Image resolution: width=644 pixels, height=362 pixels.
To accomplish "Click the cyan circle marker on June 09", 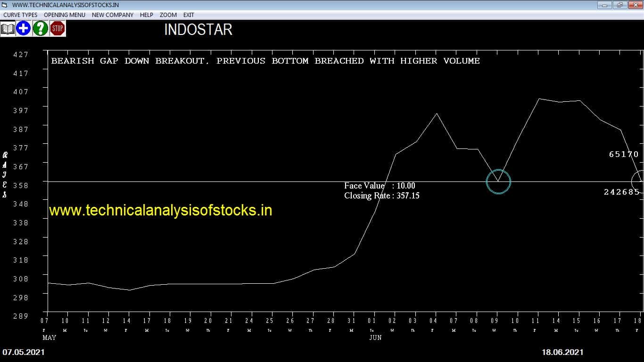I will (498, 181).
